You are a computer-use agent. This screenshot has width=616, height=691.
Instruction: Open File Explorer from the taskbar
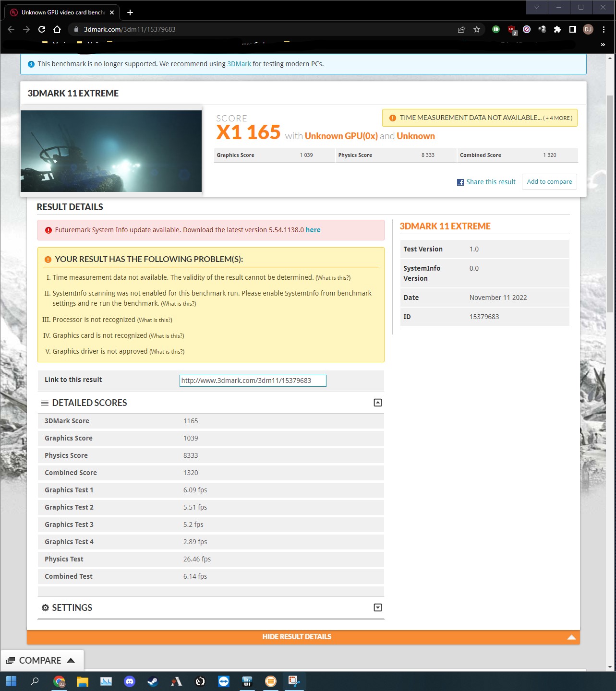coord(83,681)
